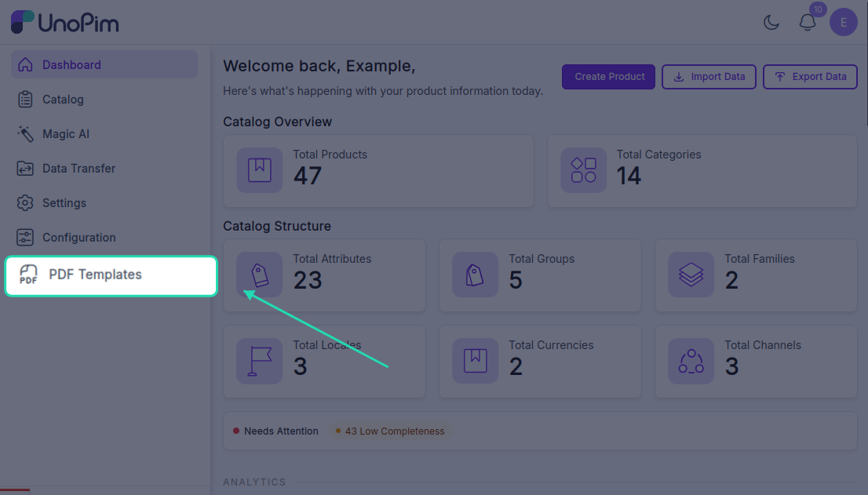Click the Configuration sliders icon
Screen dimensions: 868x495
25,237
